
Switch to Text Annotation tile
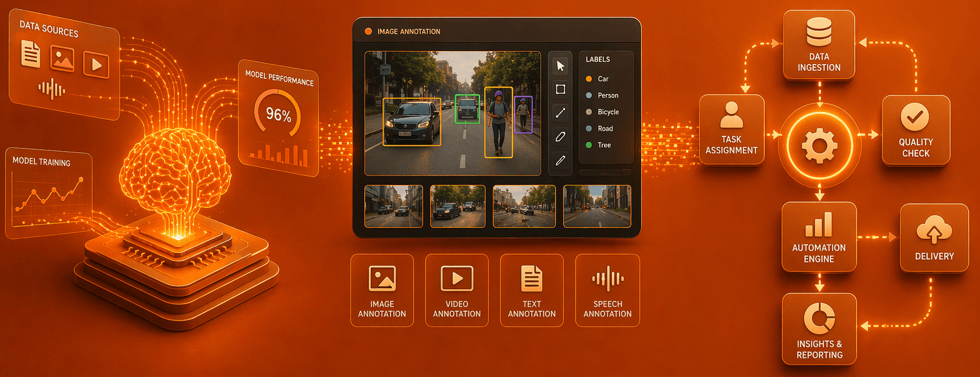tap(531, 290)
